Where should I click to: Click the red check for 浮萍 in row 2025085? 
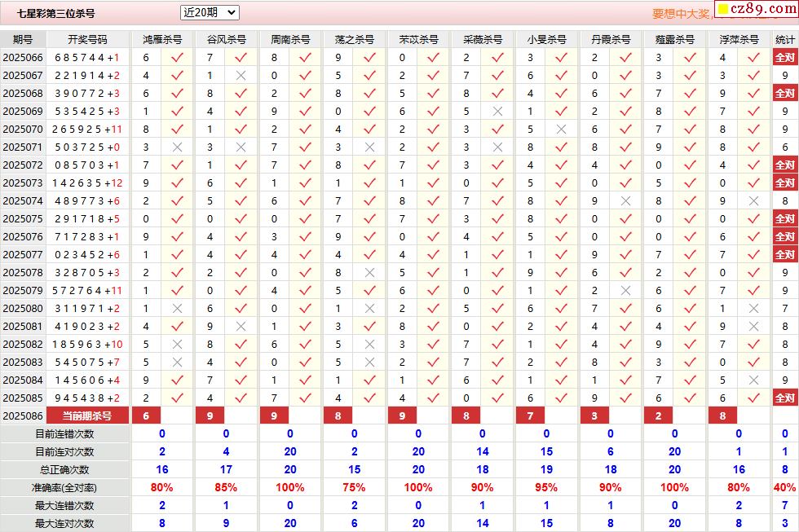coord(753,398)
